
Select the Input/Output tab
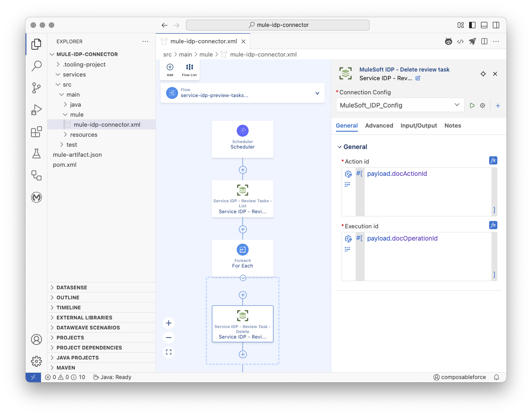(418, 125)
